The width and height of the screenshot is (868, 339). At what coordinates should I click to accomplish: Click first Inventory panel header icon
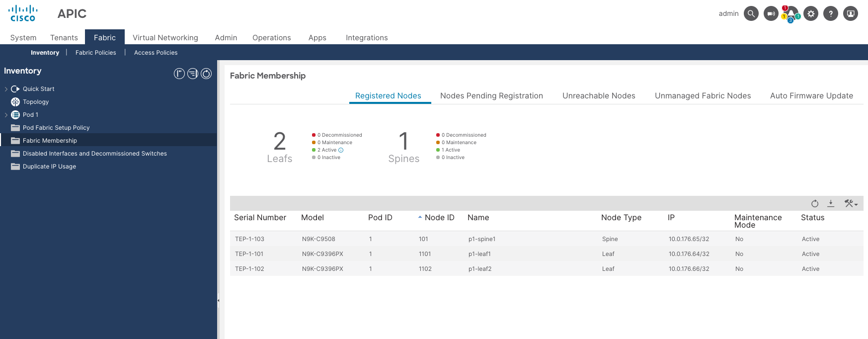click(179, 74)
